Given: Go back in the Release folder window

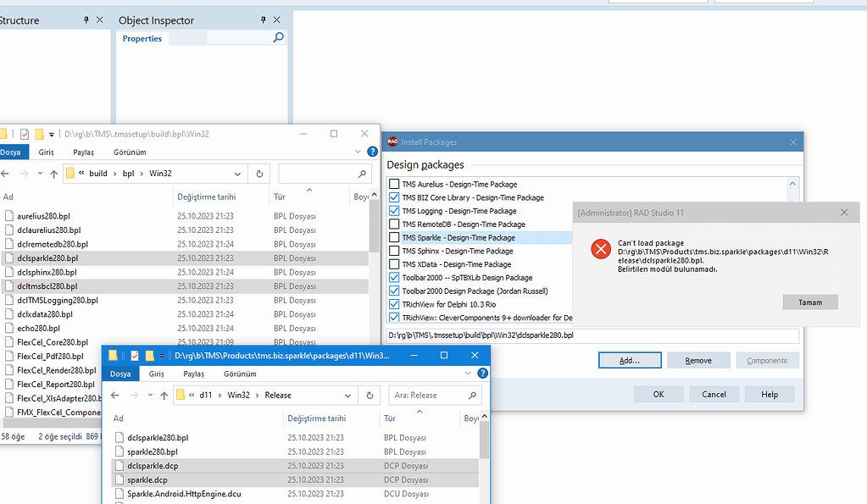Looking at the screenshot, I should pos(114,395).
